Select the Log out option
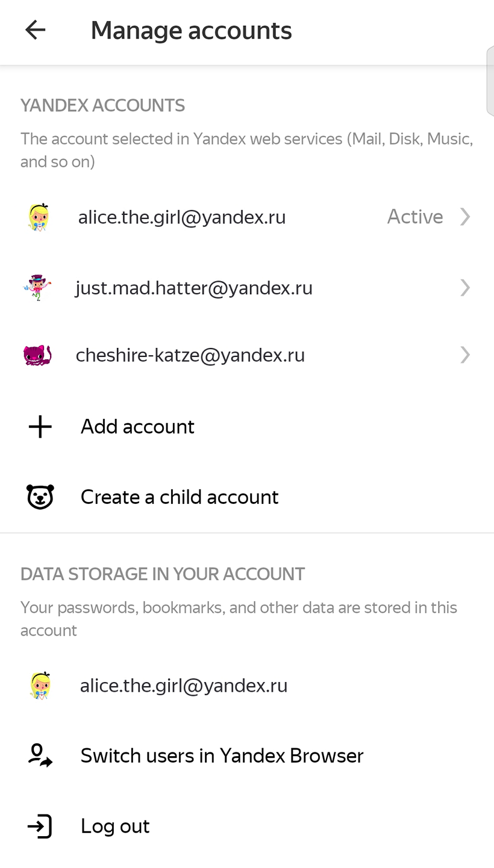The width and height of the screenshot is (494, 868). click(x=247, y=826)
